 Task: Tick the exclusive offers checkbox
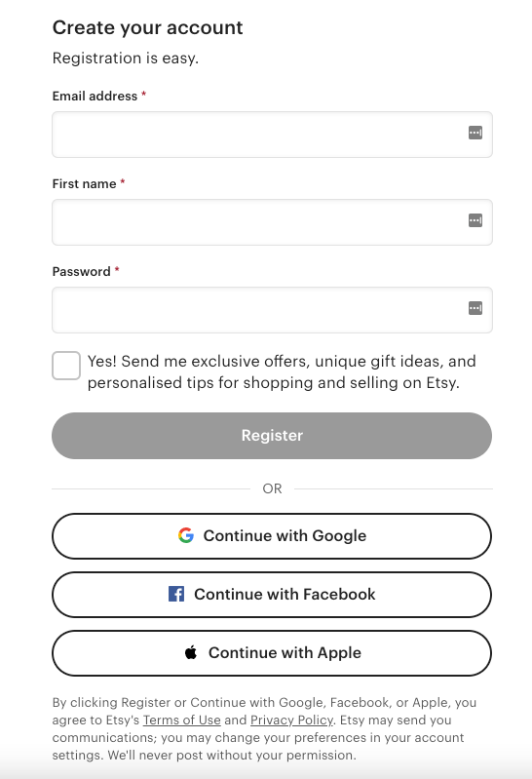66,366
